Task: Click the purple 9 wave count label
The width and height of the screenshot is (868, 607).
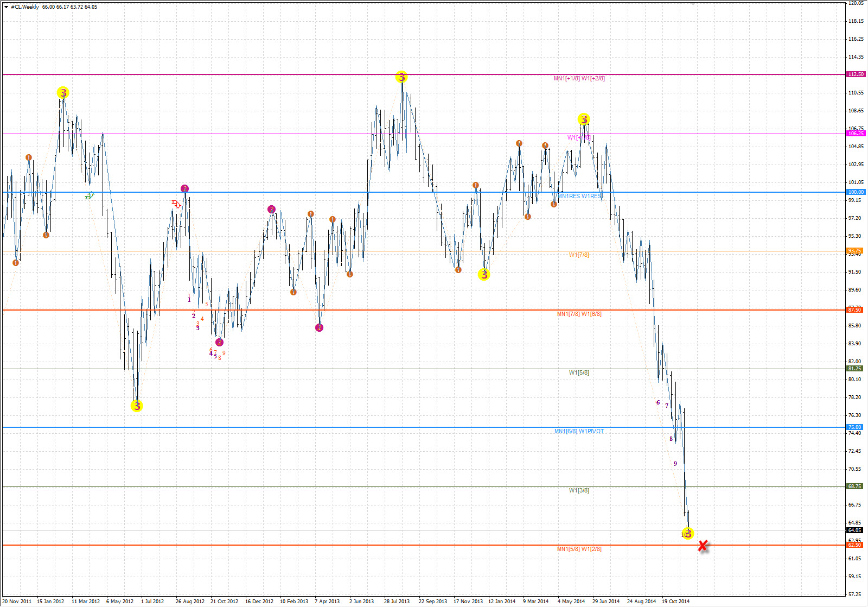Action: click(x=675, y=464)
